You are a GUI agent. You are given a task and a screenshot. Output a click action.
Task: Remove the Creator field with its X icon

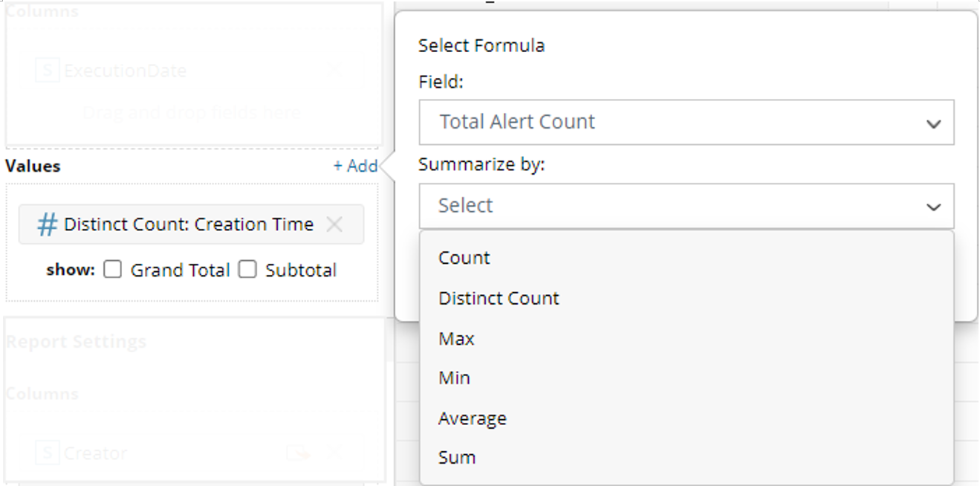333,452
